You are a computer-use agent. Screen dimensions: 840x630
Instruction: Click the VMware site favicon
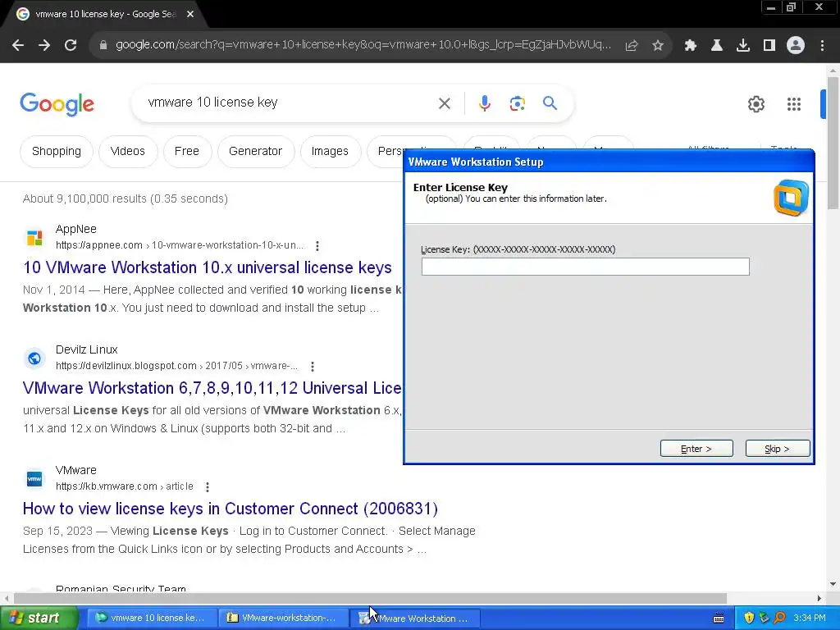[x=34, y=478]
